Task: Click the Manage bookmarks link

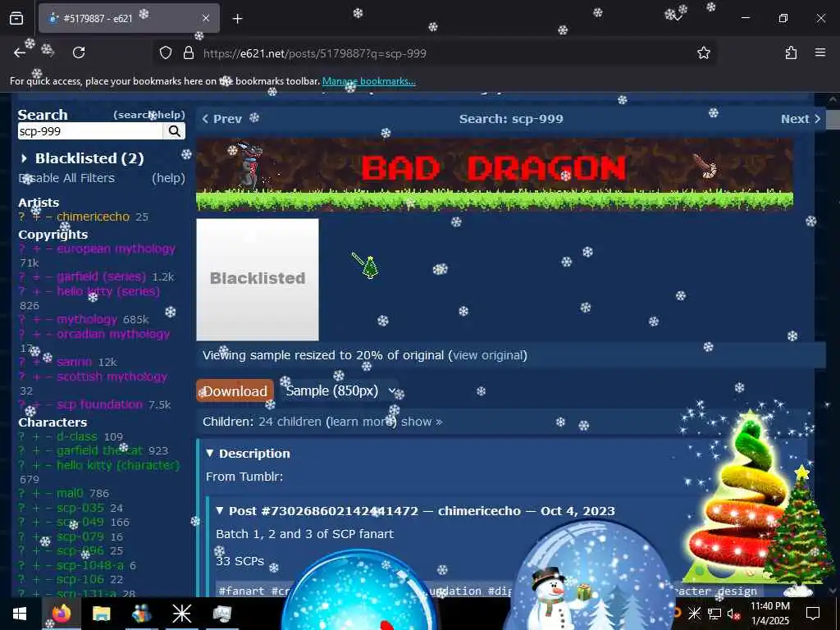Action: point(368,81)
